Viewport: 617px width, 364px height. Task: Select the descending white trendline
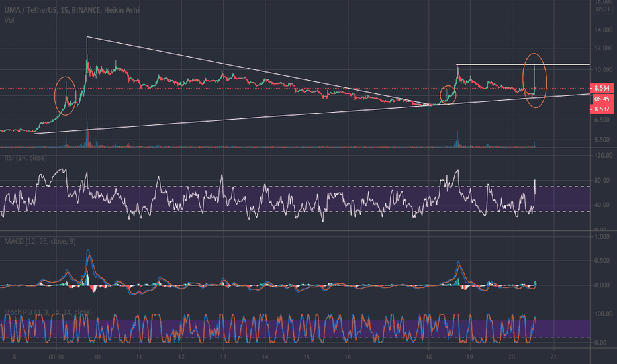(x=258, y=71)
